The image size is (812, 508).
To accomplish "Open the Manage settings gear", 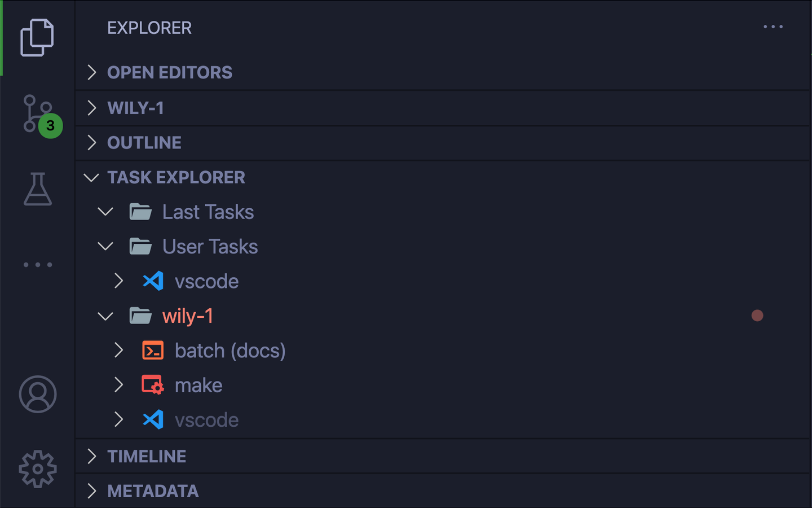I will pos(38,468).
